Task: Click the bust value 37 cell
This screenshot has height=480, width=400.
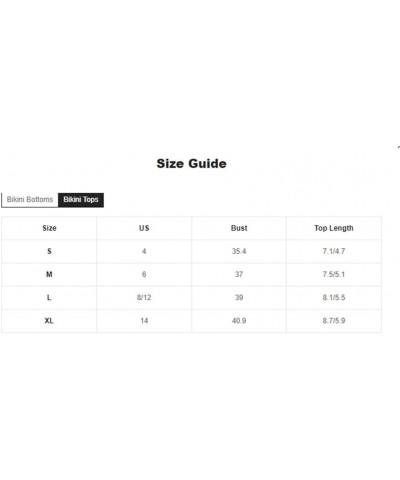Action: tap(239, 274)
